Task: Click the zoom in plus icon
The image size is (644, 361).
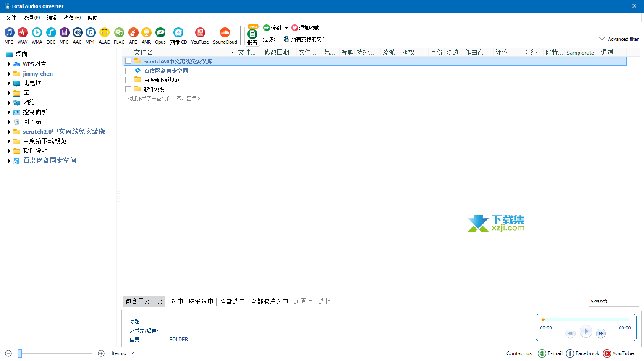Action: coord(101,353)
